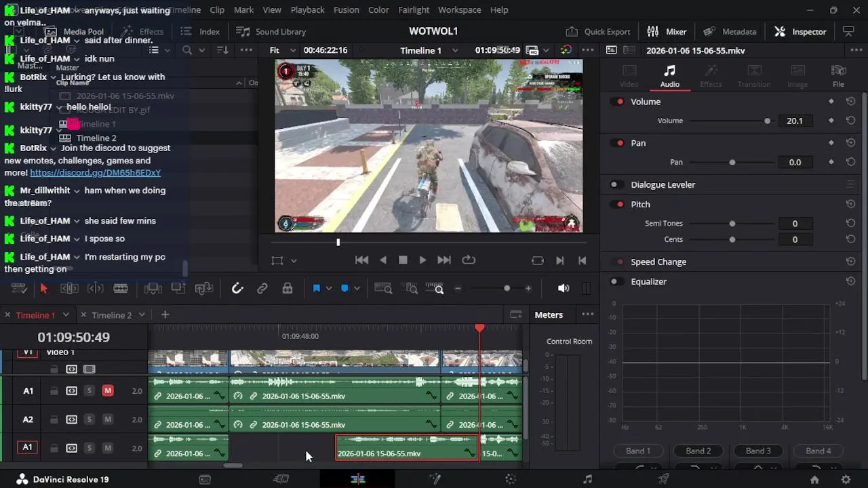Open the Home project manager icon
This screenshot has width=868, height=488.
pyautogui.click(x=814, y=479)
